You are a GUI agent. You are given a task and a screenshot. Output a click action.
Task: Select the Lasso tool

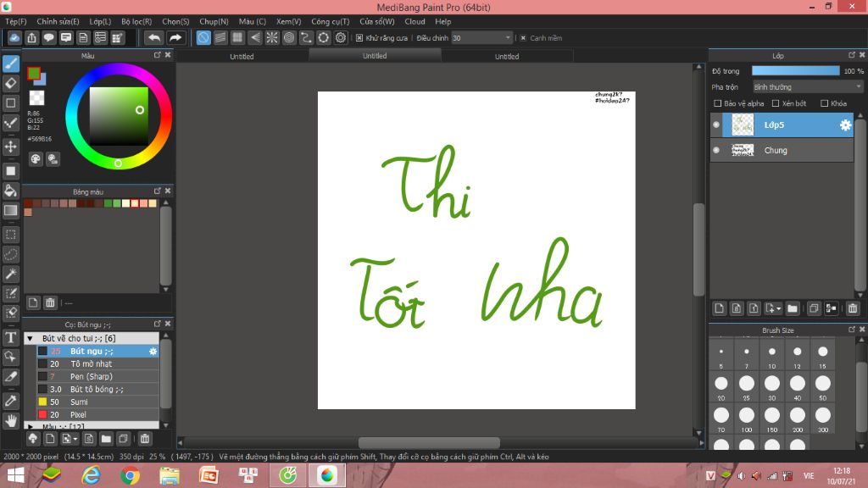tap(10, 254)
